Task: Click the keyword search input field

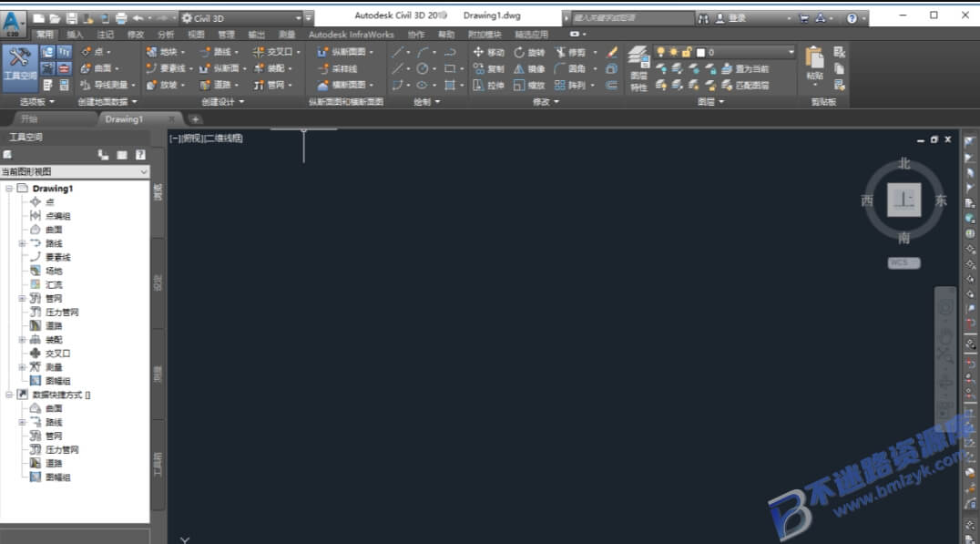Action: (x=632, y=18)
